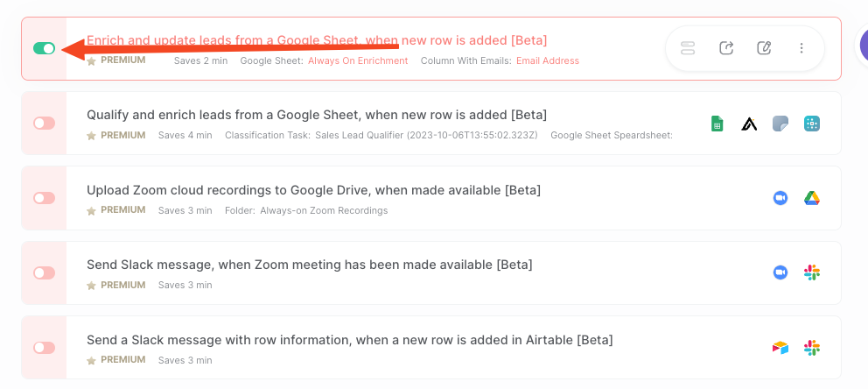Click the gray sticky note icon

point(780,124)
